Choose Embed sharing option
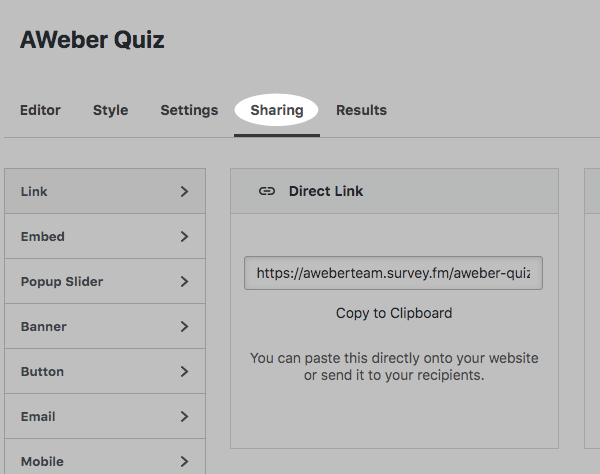 click(x=42, y=237)
